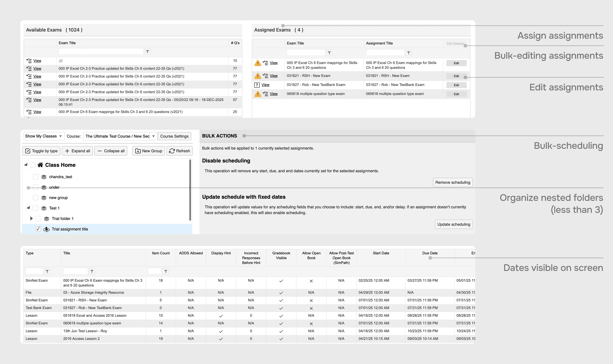This screenshot has height=364, width=613.
Task: Check the new group checkbox
Action: (x=35, y=198)
